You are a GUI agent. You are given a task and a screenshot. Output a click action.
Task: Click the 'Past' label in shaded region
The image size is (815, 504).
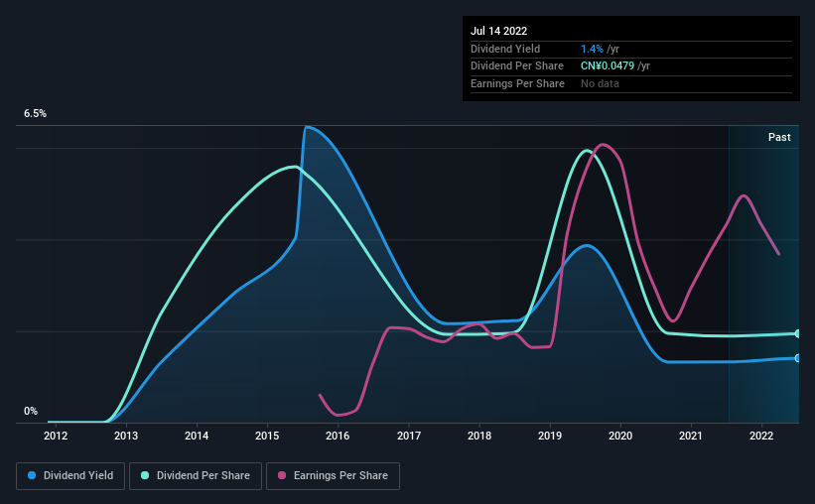coord(779,137)
